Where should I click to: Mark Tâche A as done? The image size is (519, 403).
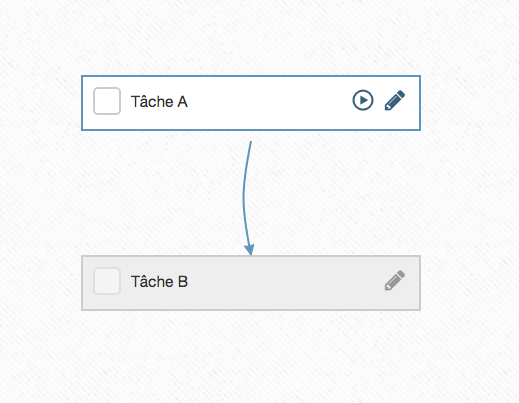(x=107, y=101)
